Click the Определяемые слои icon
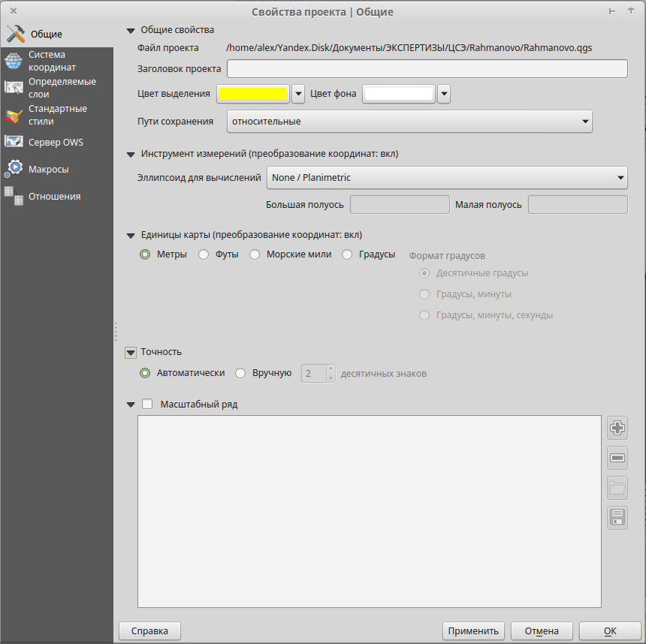This screenshot has width=646, height=644. tap(14, 88)
